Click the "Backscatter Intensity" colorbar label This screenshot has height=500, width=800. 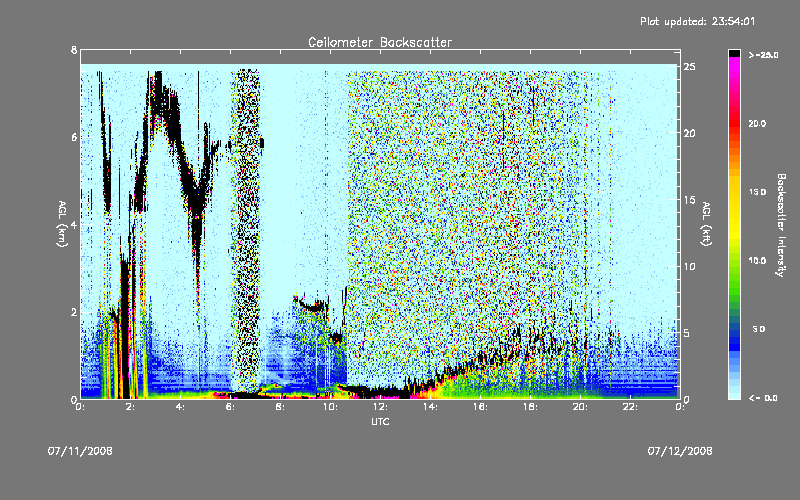tap(781, 225)
